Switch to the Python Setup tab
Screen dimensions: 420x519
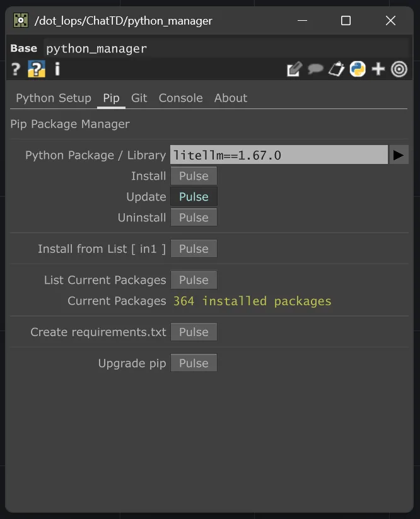click(x=53, y=98)
